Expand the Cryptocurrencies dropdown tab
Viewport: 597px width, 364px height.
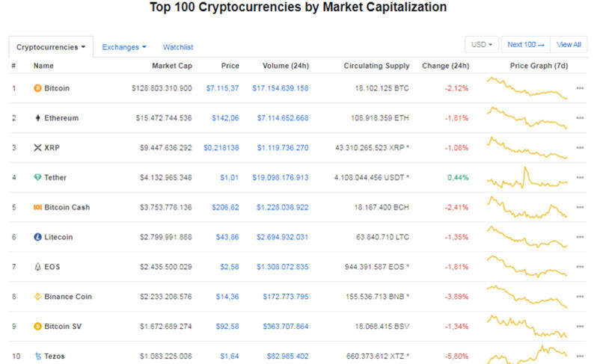pyautogui.click(x=51, y=47)
